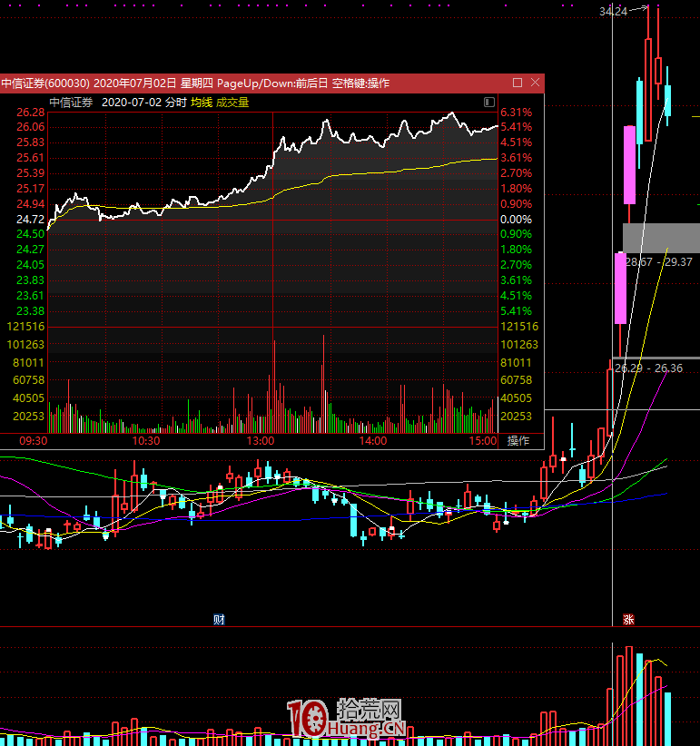The height and width of the screenshot is (746, 700).
Task: Click the 09:30 opening time label
Action: click(x=34, y=441)
